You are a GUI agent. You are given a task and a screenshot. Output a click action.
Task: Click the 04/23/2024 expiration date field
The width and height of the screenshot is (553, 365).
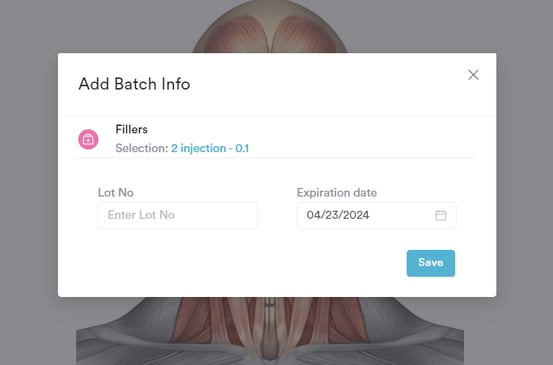(x=376, y=215)
